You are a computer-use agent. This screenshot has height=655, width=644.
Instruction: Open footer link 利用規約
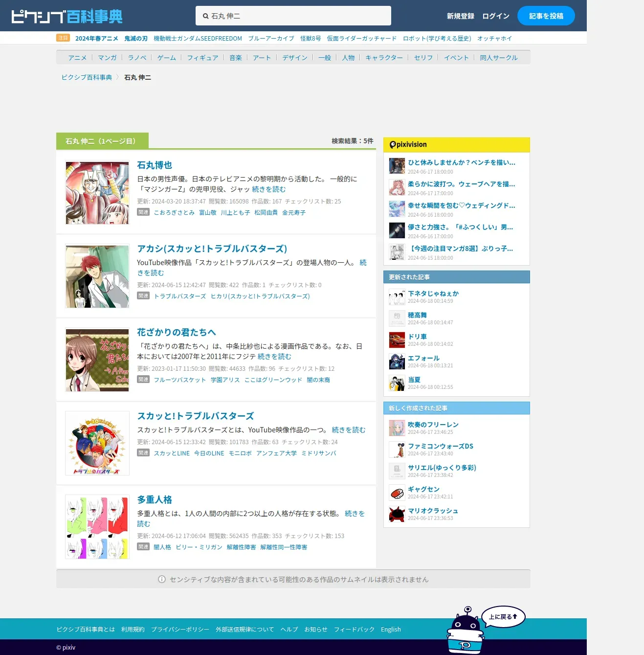133,630
